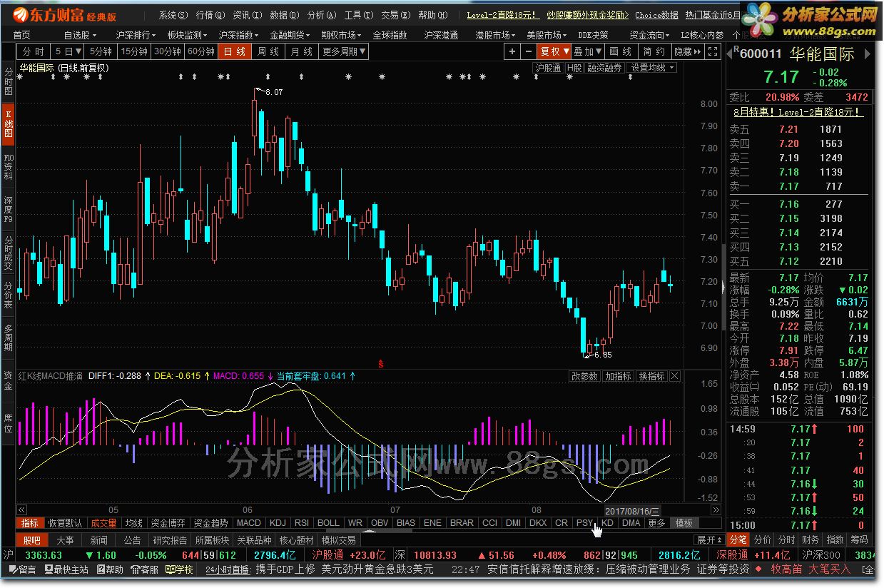Open 工具(T) menu

(359, 15)
